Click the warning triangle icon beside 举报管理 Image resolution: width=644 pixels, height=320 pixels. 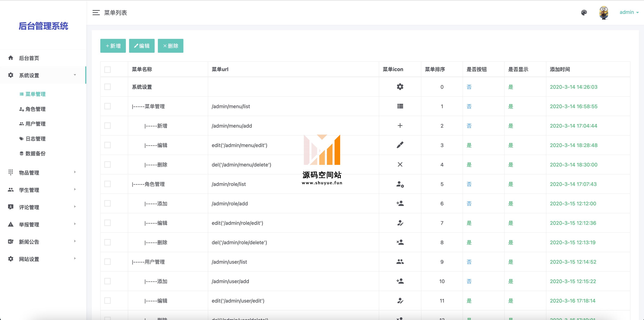pos(10,224)
